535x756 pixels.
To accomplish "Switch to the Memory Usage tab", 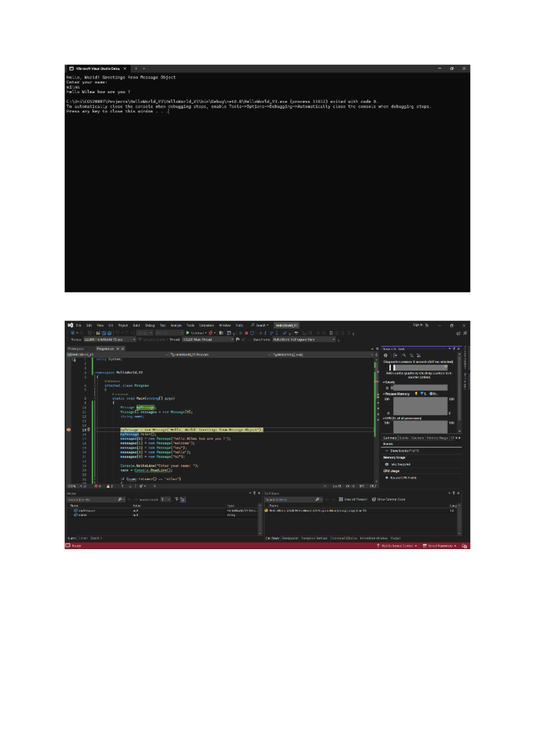I will [437, 438].
